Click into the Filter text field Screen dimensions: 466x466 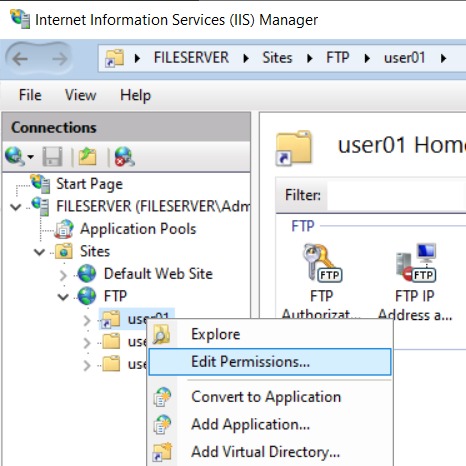(x=396, y=195)
